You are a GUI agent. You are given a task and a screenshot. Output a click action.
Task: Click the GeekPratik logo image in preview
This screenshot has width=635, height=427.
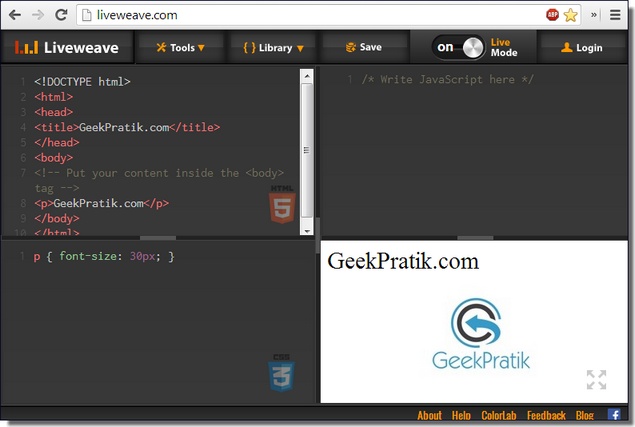click(x=481, y=334)
